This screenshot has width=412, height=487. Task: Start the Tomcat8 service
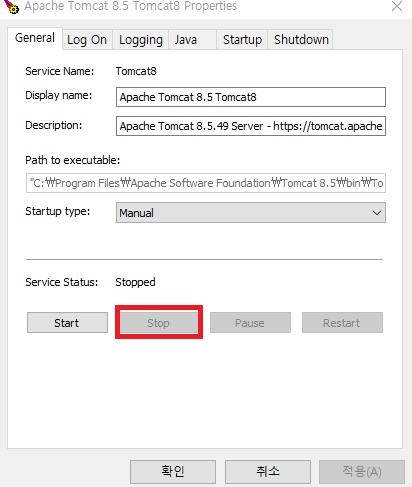point(67,323)
